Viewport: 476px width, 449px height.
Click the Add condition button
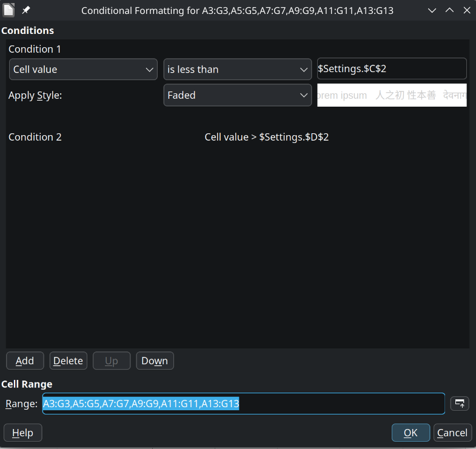click(x=25, y=361)
